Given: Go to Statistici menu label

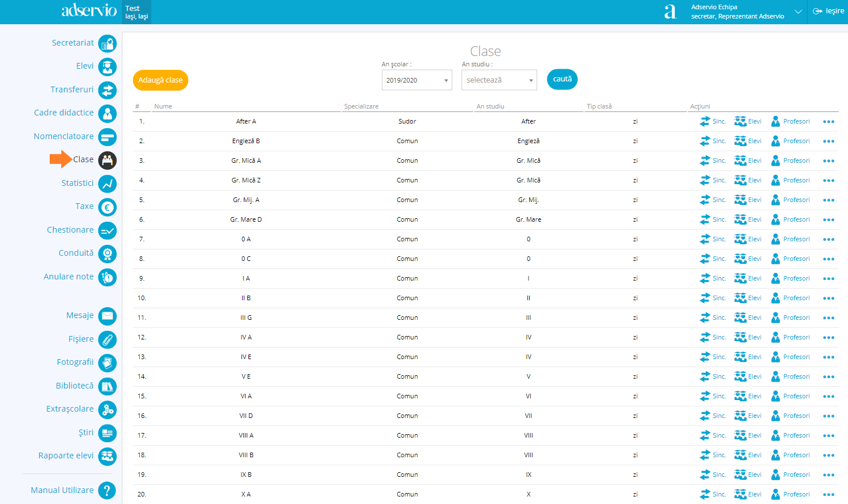Looking at the screenshot, I should tap(77, 183).
